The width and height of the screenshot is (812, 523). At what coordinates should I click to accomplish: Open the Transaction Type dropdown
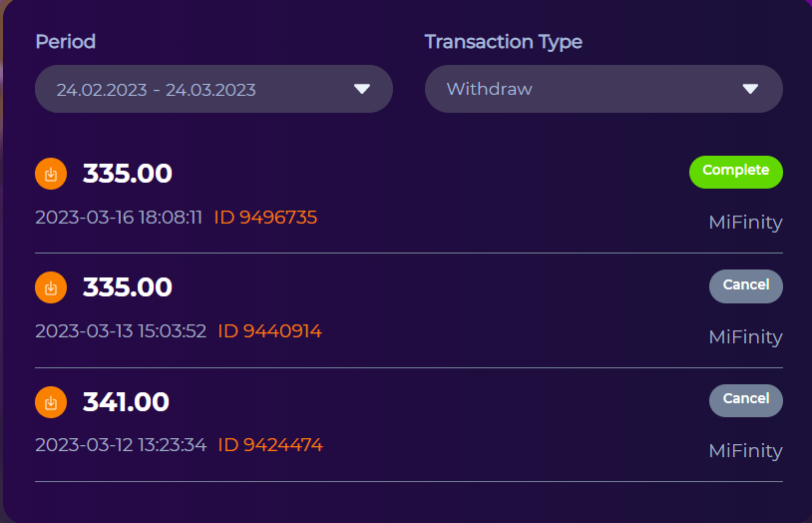pyautogui.click(x=604, y=89)
